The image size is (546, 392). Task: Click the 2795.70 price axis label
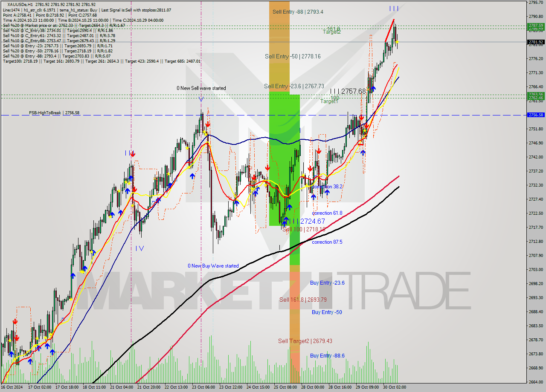tap(536, 2)
